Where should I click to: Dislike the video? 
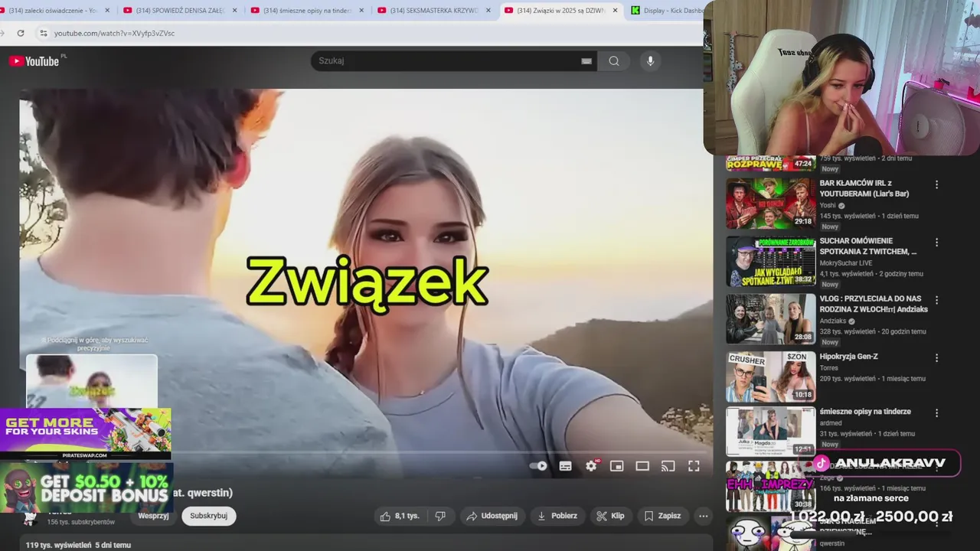point(440,516)
